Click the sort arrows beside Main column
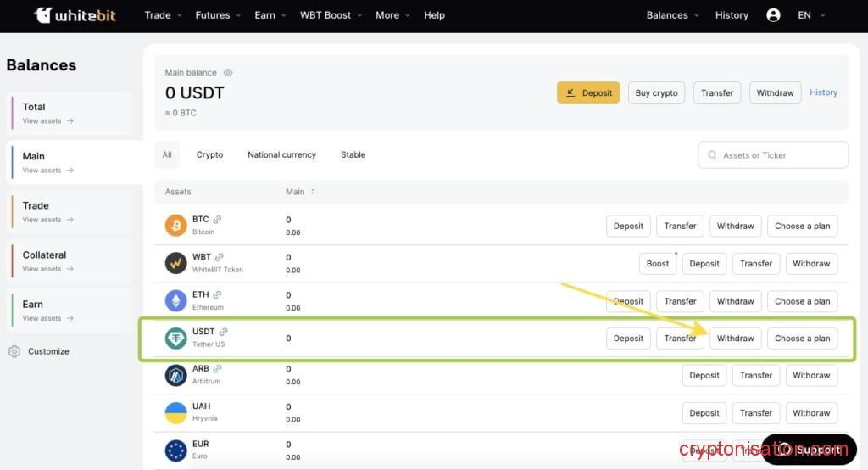 pyautogui.click(x=313, y=192)
